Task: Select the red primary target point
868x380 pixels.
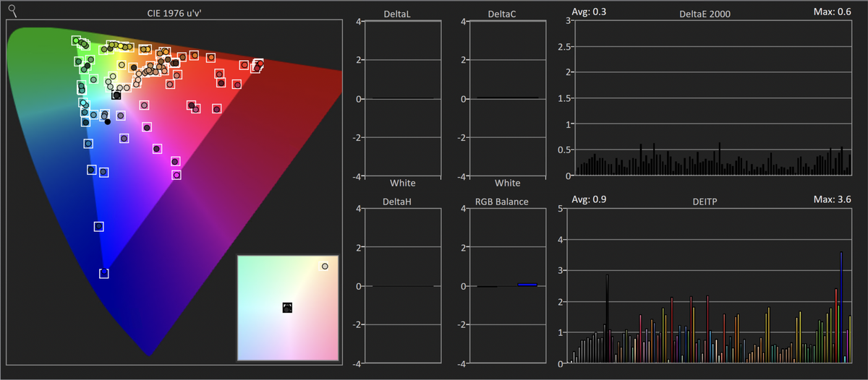Action: click(258, 64)
